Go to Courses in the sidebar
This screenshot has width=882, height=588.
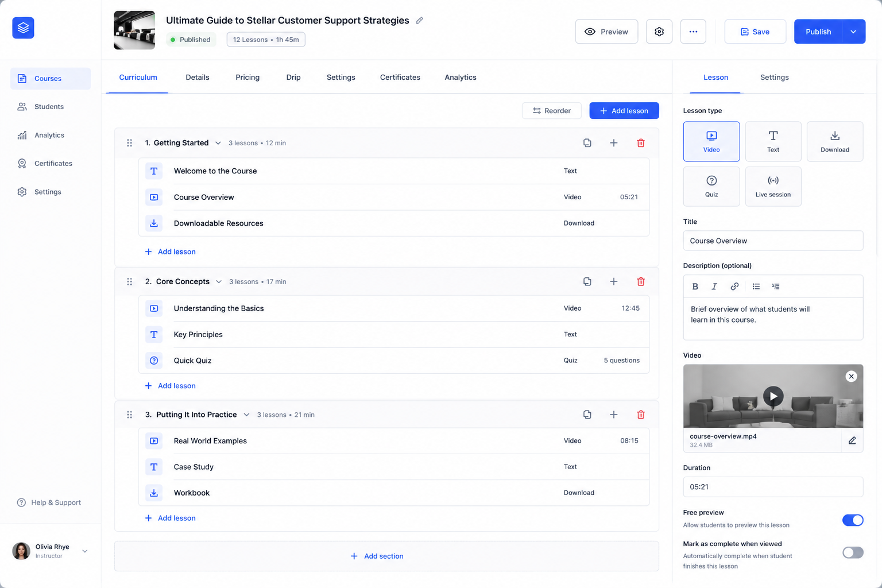point(51,79)
